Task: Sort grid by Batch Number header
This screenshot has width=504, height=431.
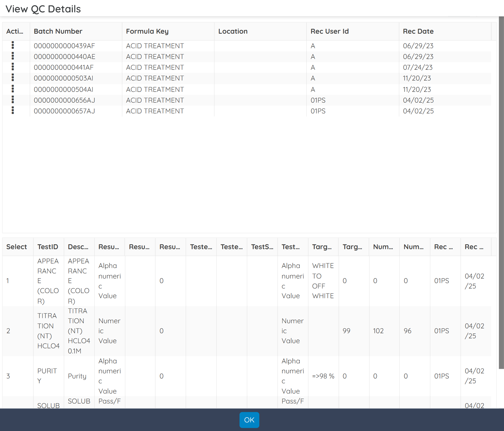Action: [x=58, y=31]
